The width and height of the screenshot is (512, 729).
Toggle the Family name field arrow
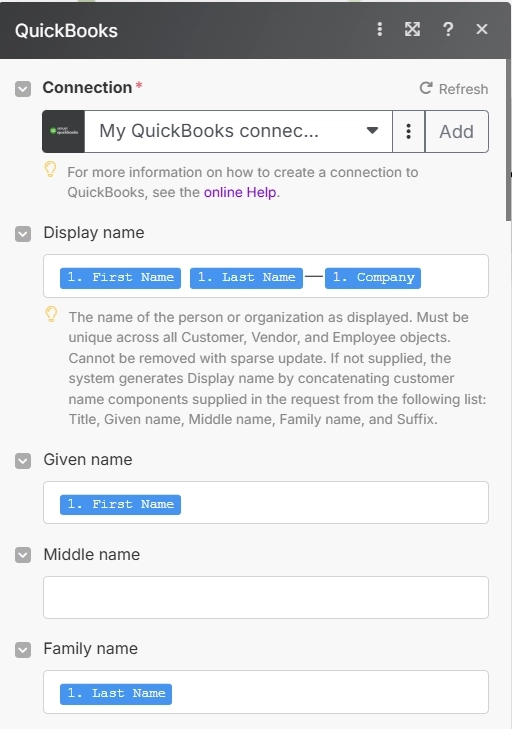pos(23,649)
